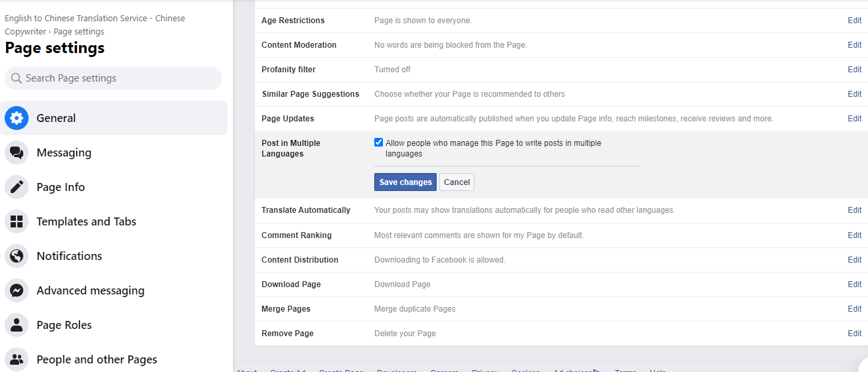
Task: Click 'Choose whether your Page is recommended' text
Action: click(470, 94)
